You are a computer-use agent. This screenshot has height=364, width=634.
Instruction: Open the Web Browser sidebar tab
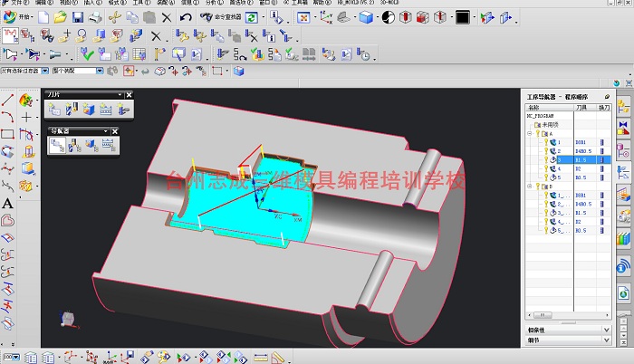point(623,292)
